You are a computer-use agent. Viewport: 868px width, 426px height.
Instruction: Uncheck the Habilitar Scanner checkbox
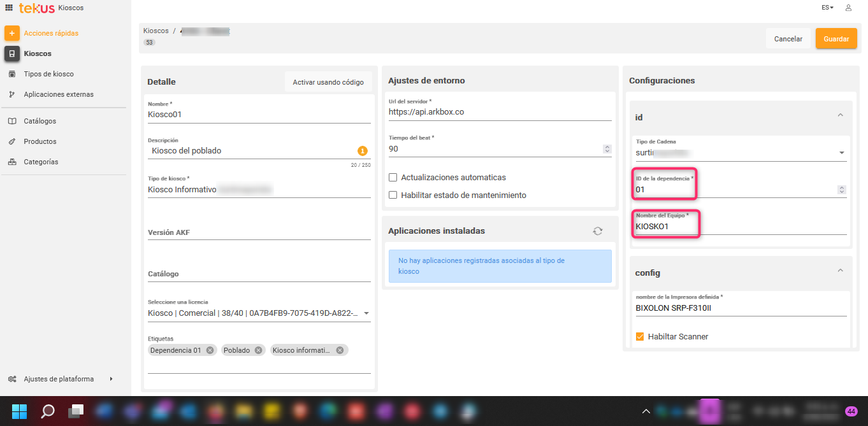pyautogui.click(x=640, y=336)
